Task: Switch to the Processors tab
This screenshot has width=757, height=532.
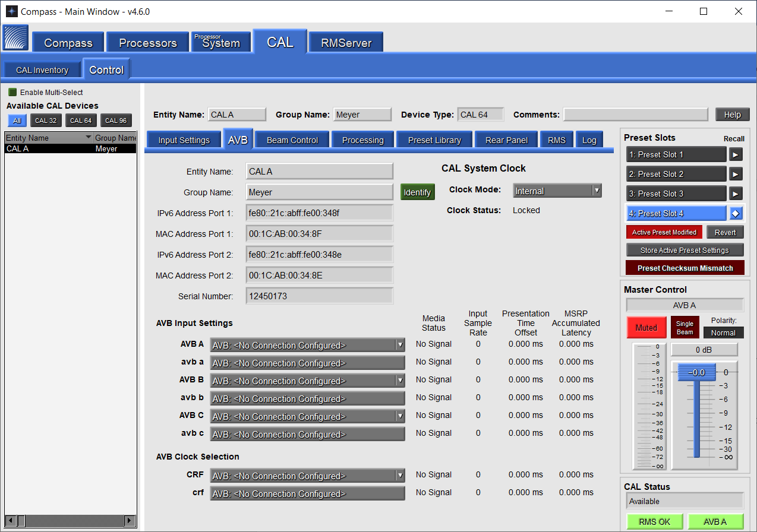Action: tap(148, 43)
